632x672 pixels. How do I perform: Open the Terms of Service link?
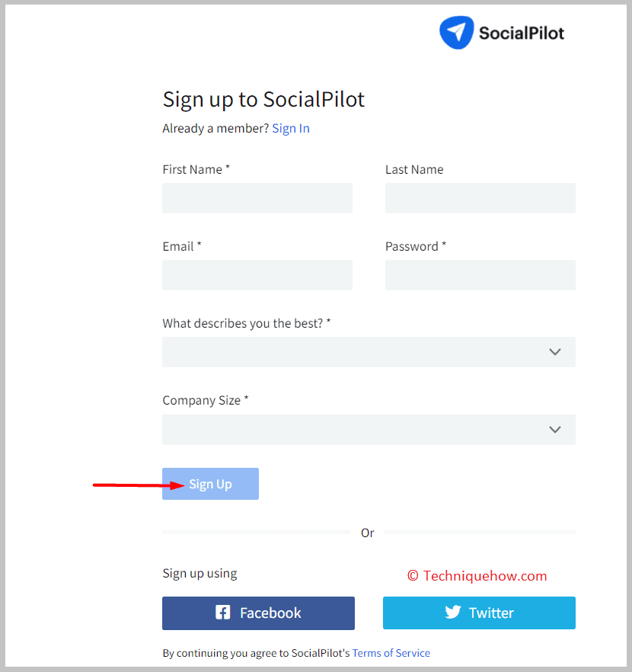(x=391, y=653)
